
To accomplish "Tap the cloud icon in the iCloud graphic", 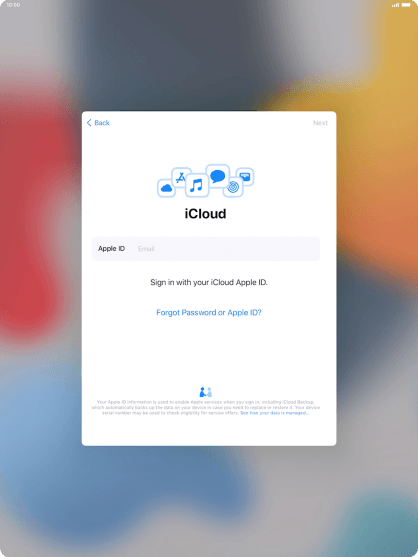I will click(x=166, y=188).
